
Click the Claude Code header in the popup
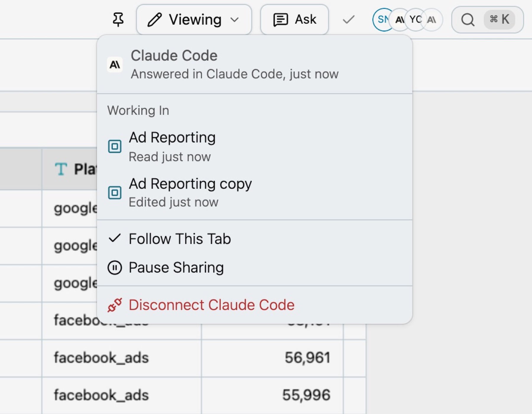tap(254, 64)
